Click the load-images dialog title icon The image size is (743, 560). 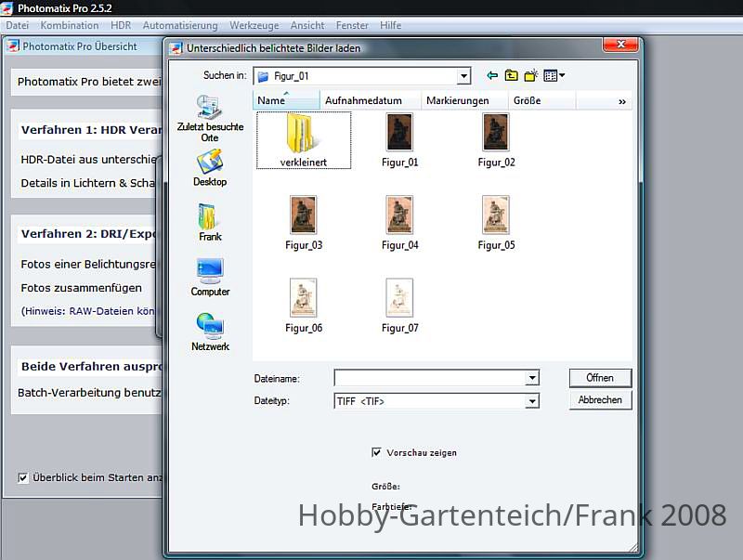[x=176, y=48]
